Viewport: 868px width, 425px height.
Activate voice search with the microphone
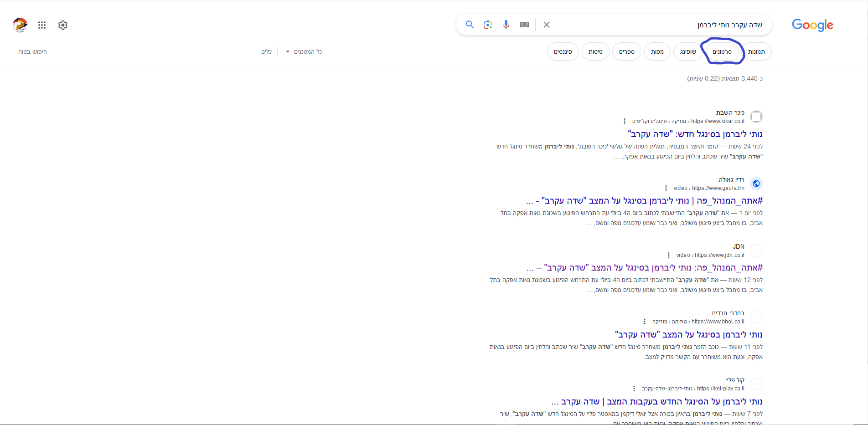pyautogui.click(x=506, y=25)
